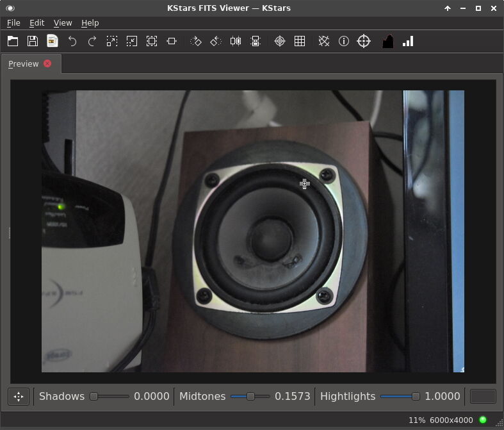Click the Redo arrow icon
The height and width of the screenshot is (430, 504).
[92, 41]
